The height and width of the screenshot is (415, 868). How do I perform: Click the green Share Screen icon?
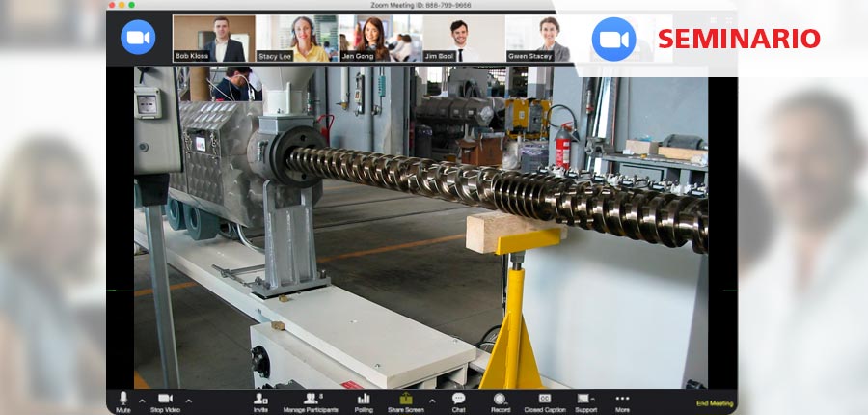click(406, 400)
